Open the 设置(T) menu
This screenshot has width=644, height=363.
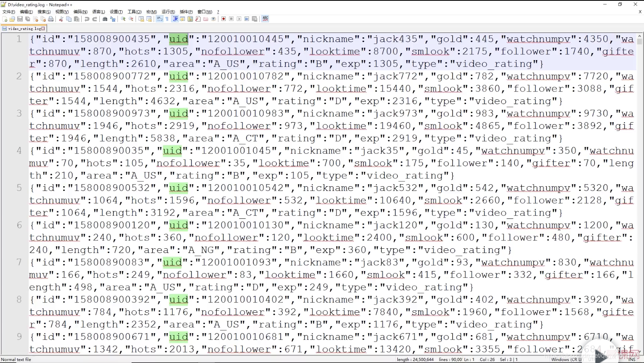click(116, 12)
